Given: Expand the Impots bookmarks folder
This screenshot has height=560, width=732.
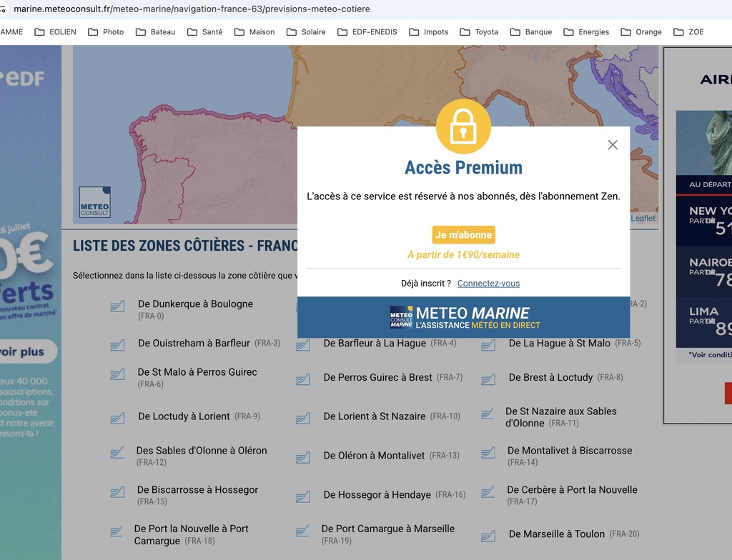Looking at the screenshot, I should point(429,31).
